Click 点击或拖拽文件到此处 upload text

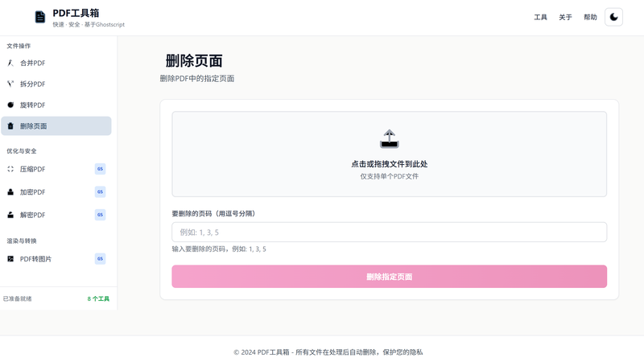(x=389, y=164)
